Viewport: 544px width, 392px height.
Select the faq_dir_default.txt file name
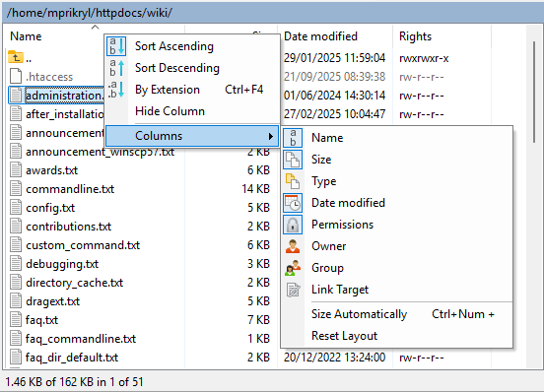click(x=72, y=358)
